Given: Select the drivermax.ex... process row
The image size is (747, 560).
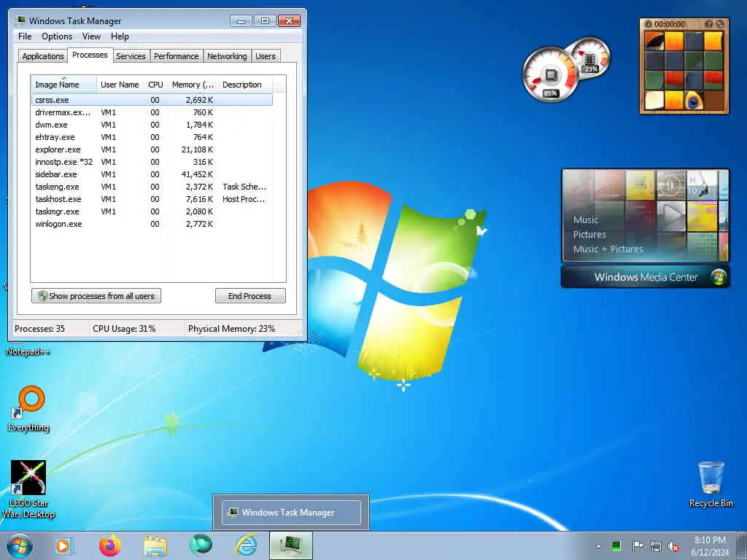Looking at the screenshot, I should (152, 112).
